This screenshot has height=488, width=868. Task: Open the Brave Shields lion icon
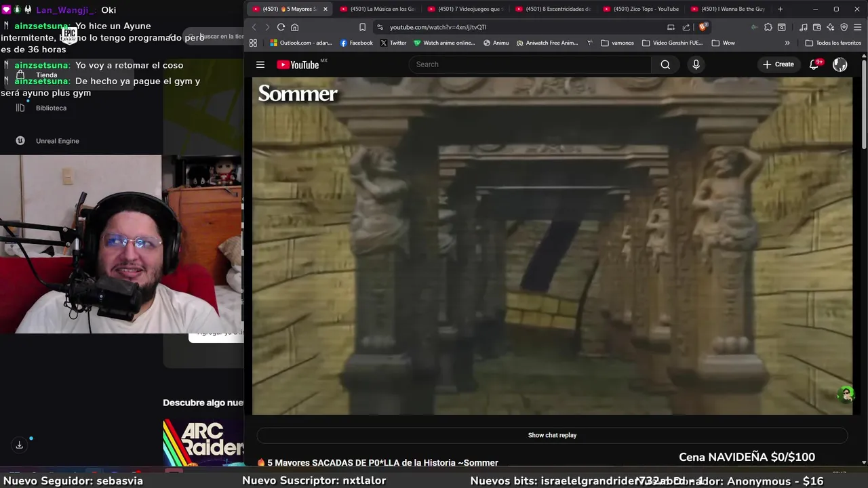(703, 27)
